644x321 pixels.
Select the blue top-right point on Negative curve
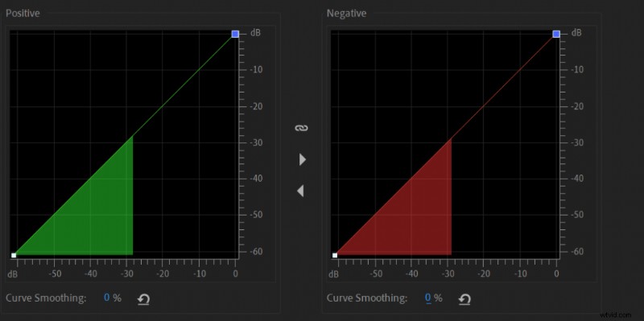(556, 34)
